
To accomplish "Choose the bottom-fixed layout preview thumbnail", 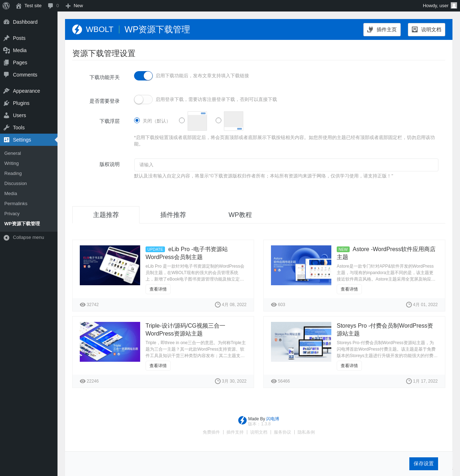I will pos(234,121).
